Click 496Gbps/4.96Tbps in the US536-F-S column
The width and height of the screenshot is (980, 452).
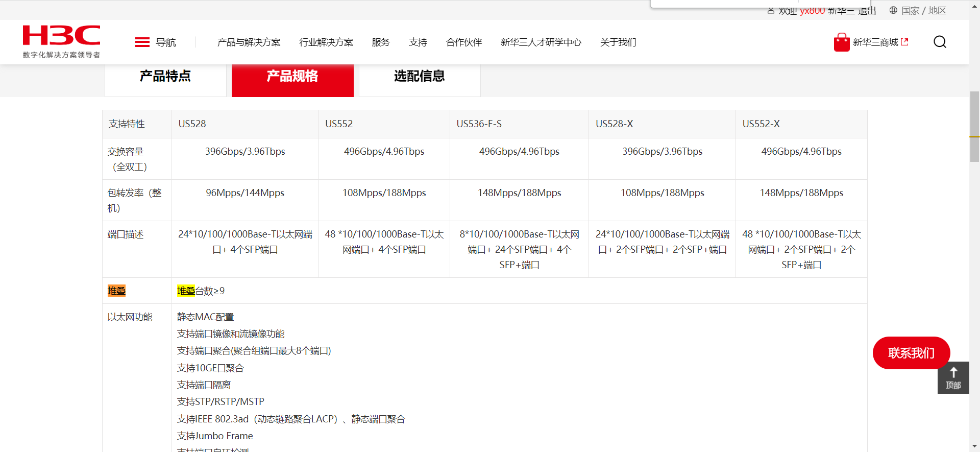click(x=519, y=152)
